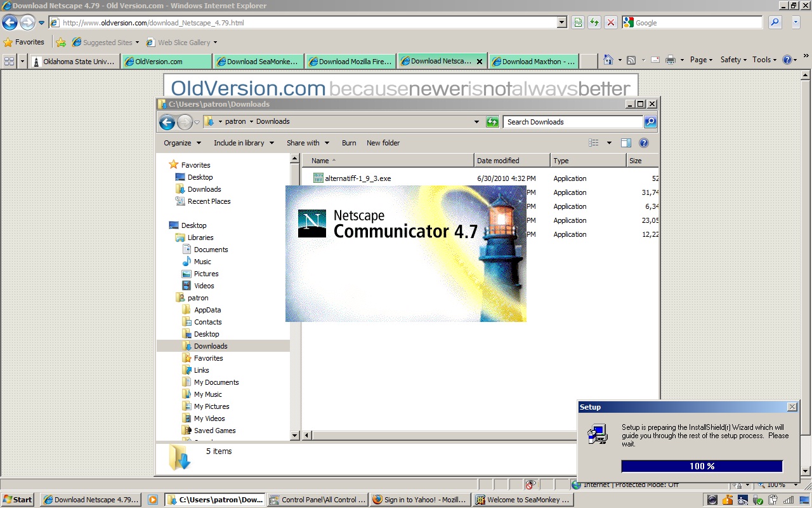Click the Print icon
812x508 pixels.
tap(671, 60)
